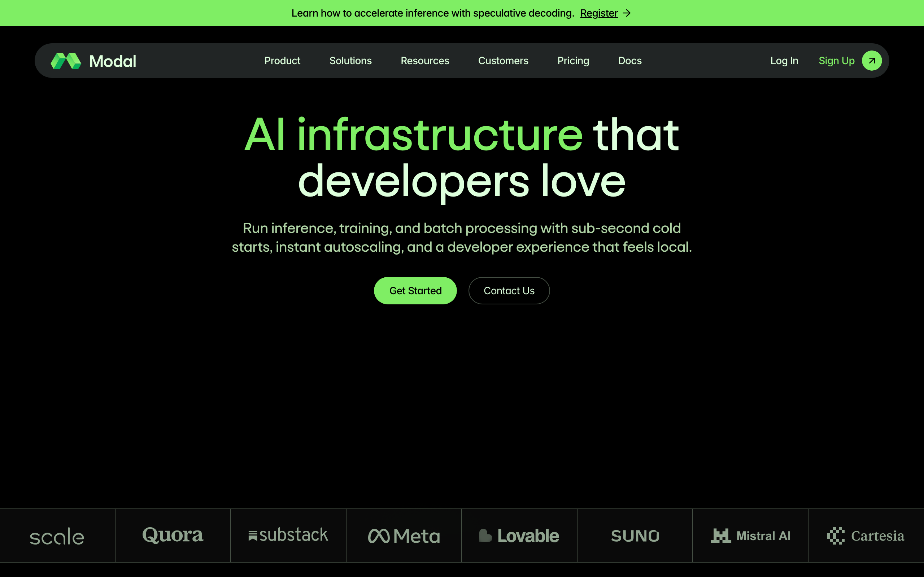Open the Product menu
This screenshot has height=577, width=924.
click(282, 61)
